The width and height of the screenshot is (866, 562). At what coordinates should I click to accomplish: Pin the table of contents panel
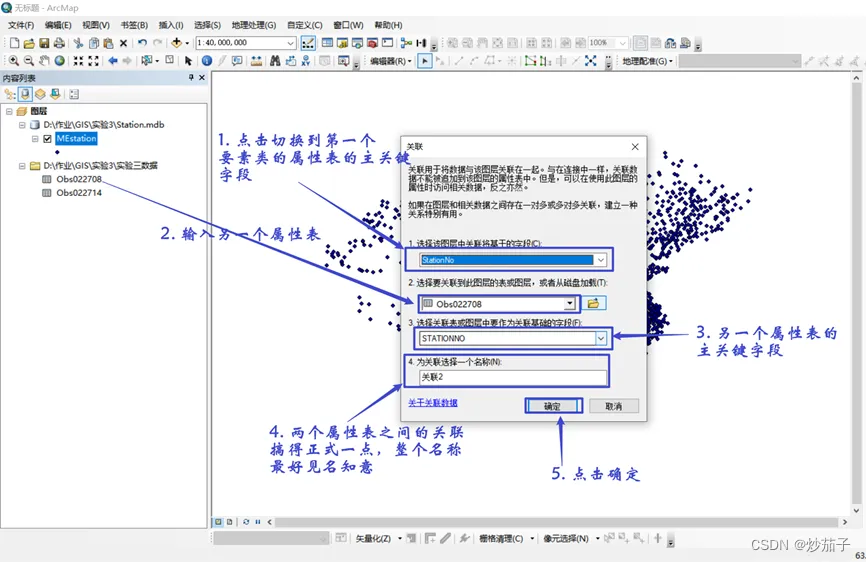(191, 77)
